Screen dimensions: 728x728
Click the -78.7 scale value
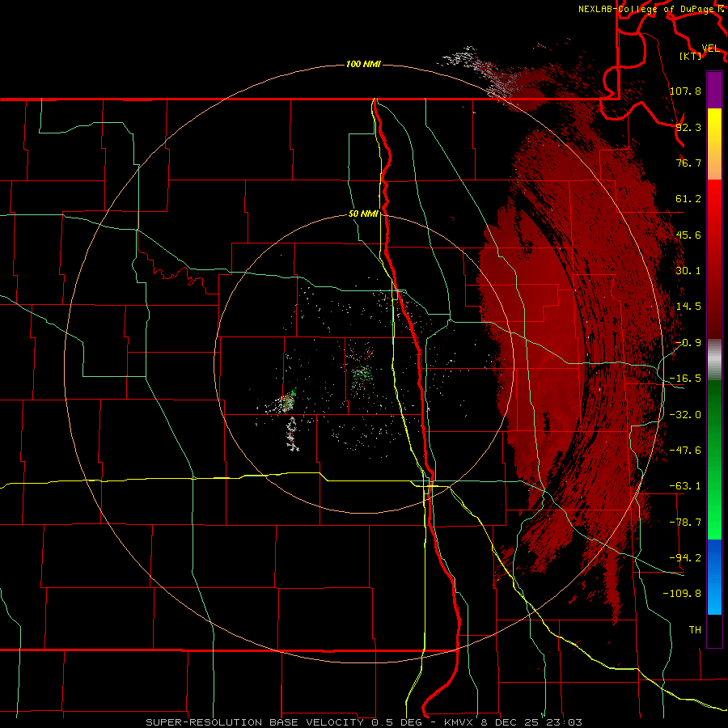[x=685, y=523]
